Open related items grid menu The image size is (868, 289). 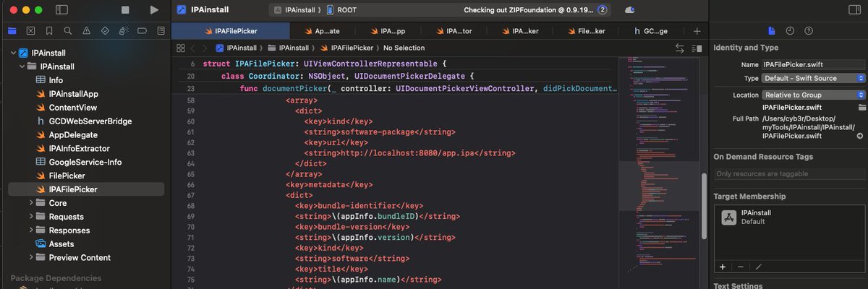tap(180, 48)
